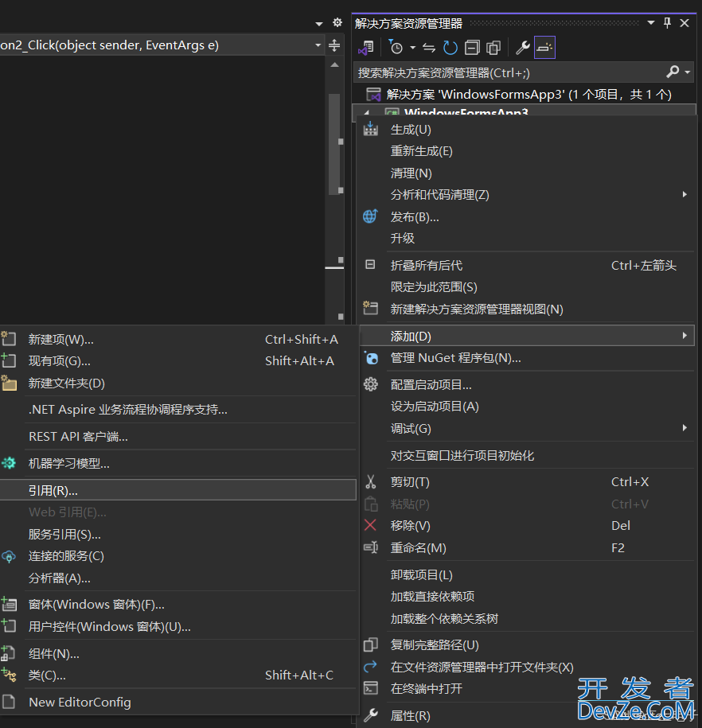Click 清理(N) clean menu item
The height and width of the screenshot is (728, 702).
point(527,173)
